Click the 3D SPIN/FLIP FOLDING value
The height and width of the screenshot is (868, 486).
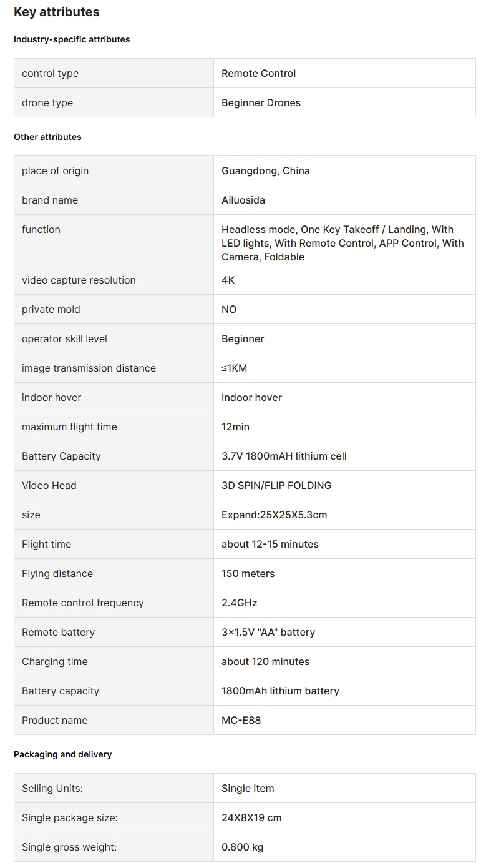tap(276, 485)
